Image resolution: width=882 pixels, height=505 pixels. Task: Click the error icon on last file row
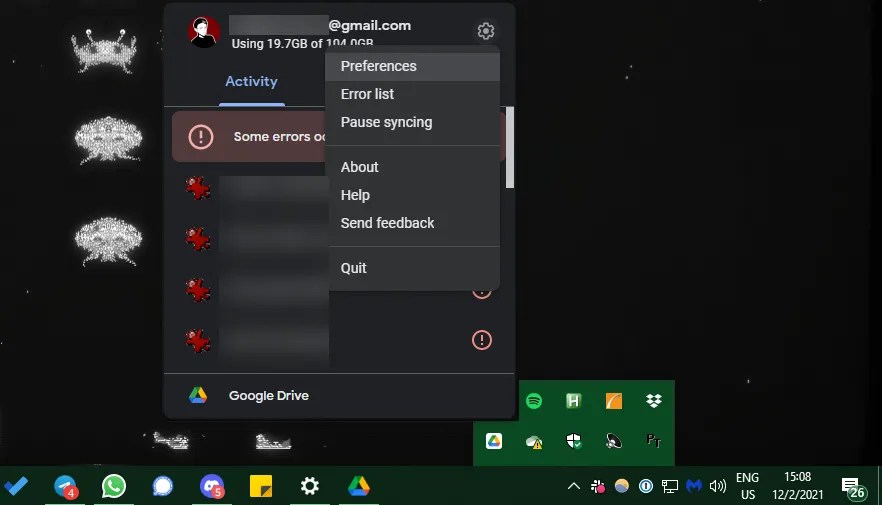pyautogui.click(x=482, y=340)
